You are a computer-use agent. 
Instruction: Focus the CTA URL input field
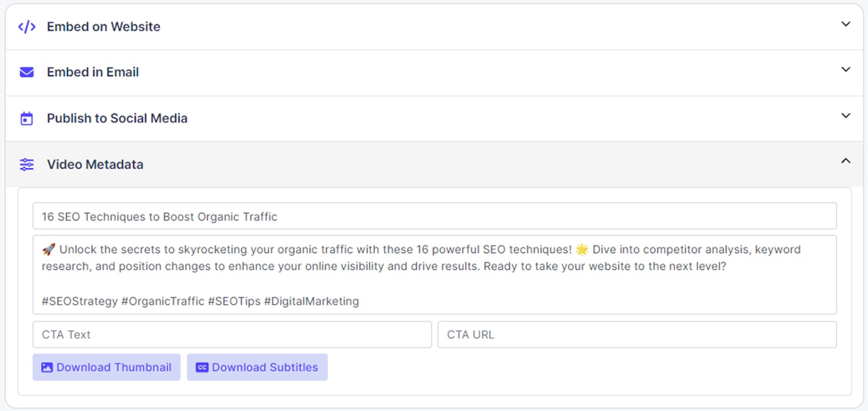(x=637, y=335)
